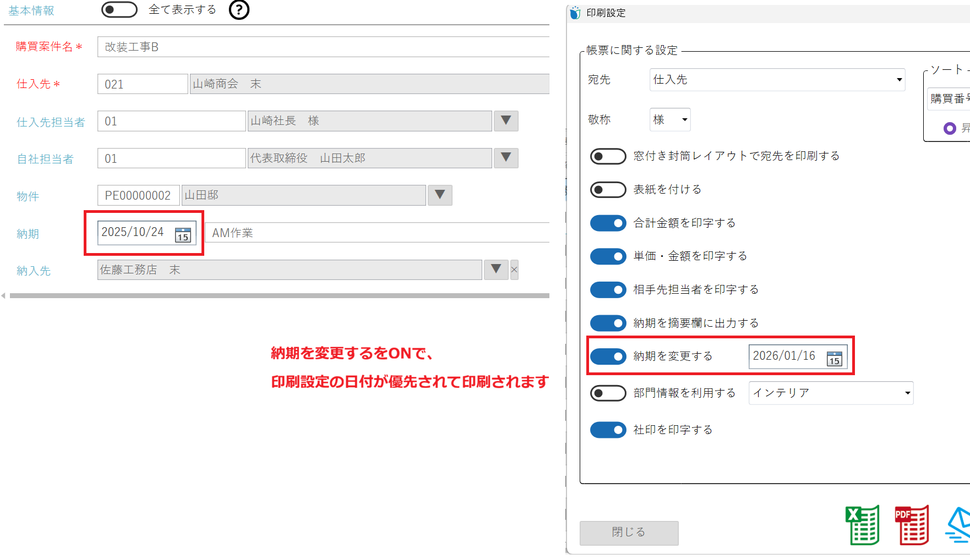Click the 印刷設定 window app icon
The height and width of the screenshot is (560, 970).
[x=575, y=13]
